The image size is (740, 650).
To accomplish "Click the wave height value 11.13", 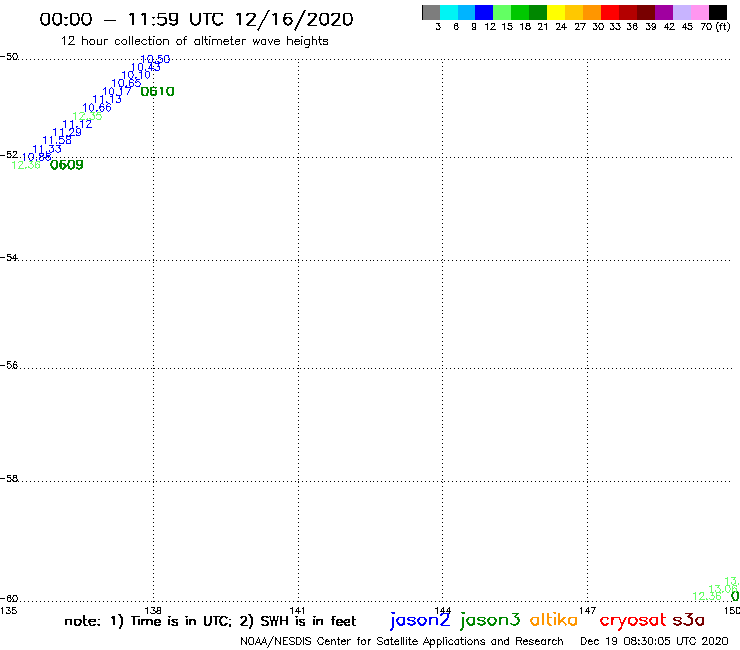I will point(107,99).
